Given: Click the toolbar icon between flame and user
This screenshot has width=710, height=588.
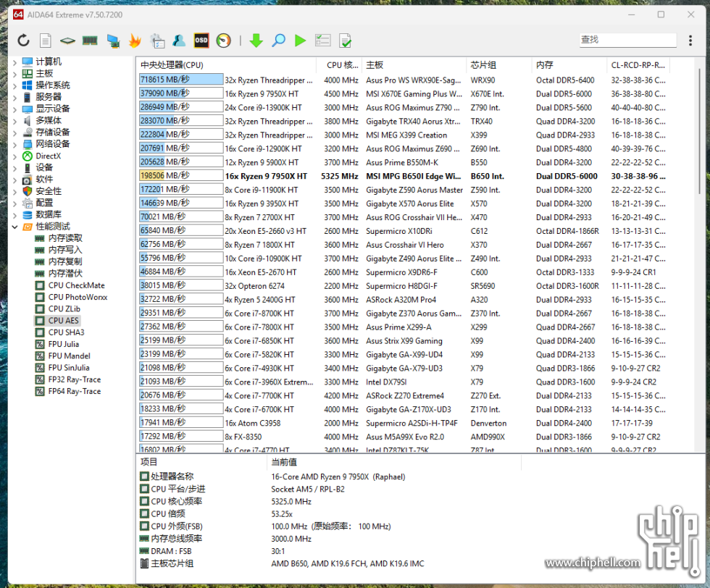Looking at the screenshot, I should point(158,41).
